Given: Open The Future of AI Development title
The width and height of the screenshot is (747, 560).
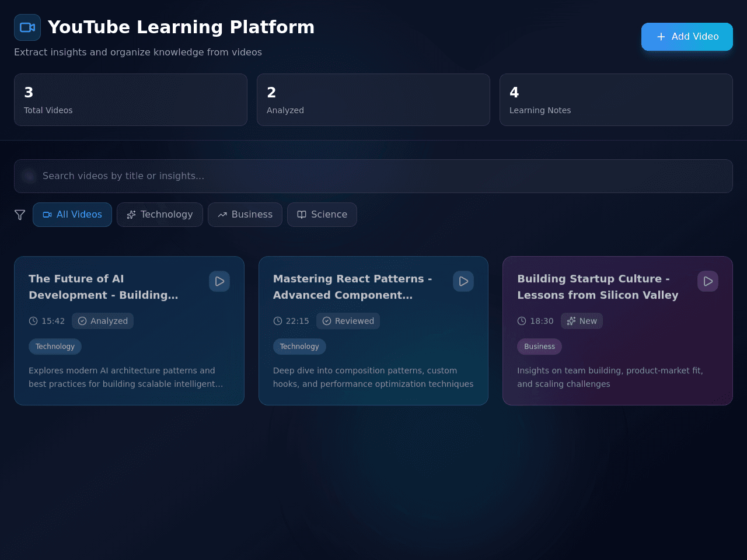Looking at the screenshot, I should tap(103, 287).
